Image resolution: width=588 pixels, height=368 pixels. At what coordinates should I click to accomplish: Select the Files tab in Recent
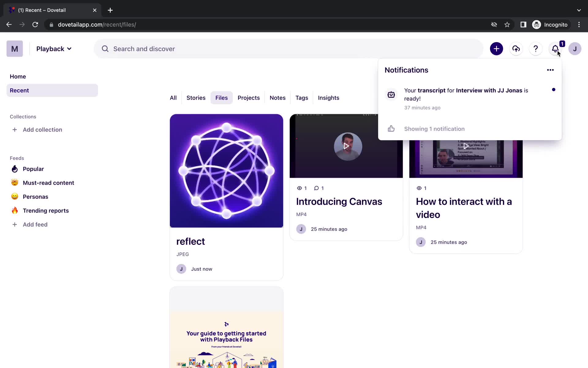[221, 98]
